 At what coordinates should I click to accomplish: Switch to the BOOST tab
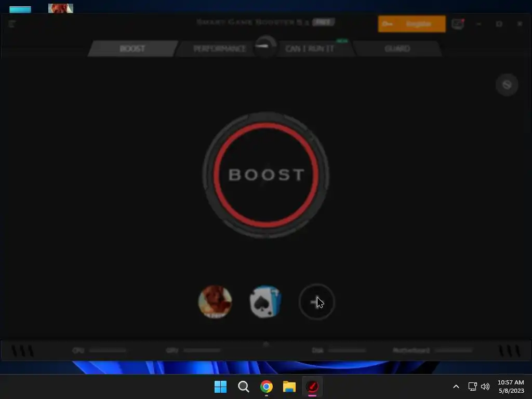[132, 48]
